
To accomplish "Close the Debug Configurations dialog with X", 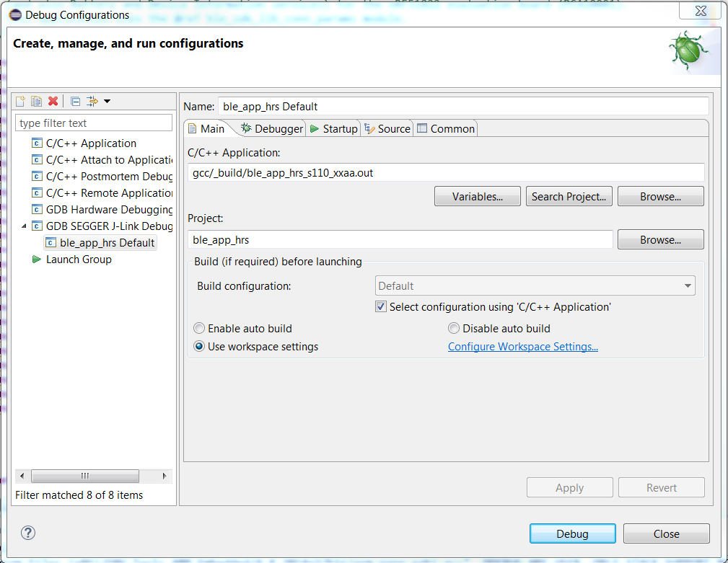I will click(700, 11).
